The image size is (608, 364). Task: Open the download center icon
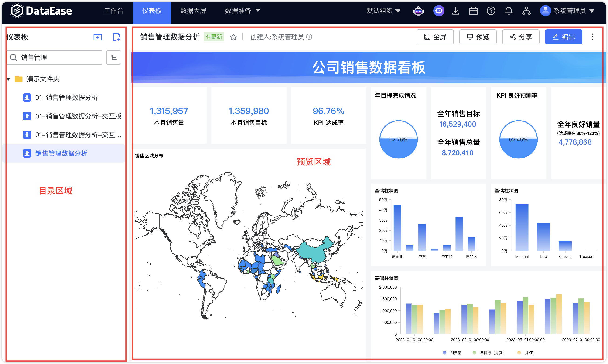(455, 11)
